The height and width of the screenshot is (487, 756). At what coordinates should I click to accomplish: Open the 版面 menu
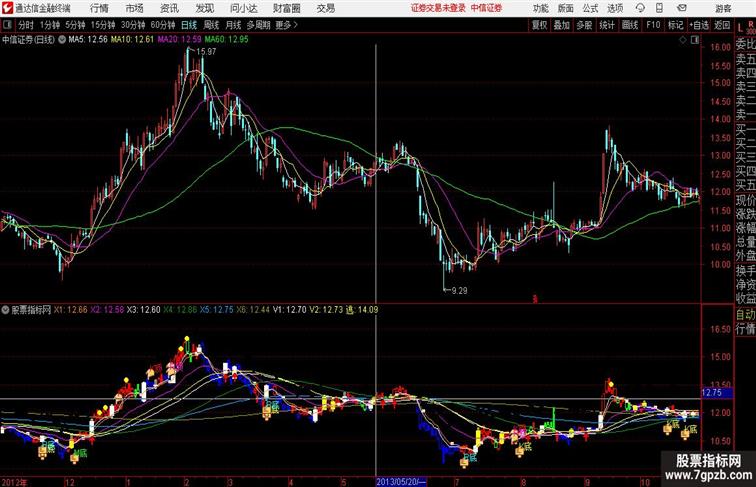(566, 8)
